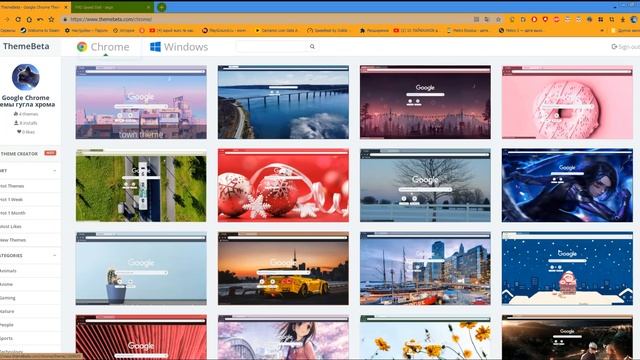Open the pink anime town theme thumbnail
Viewport: 640px width, 360px height.
click(141, 102)
